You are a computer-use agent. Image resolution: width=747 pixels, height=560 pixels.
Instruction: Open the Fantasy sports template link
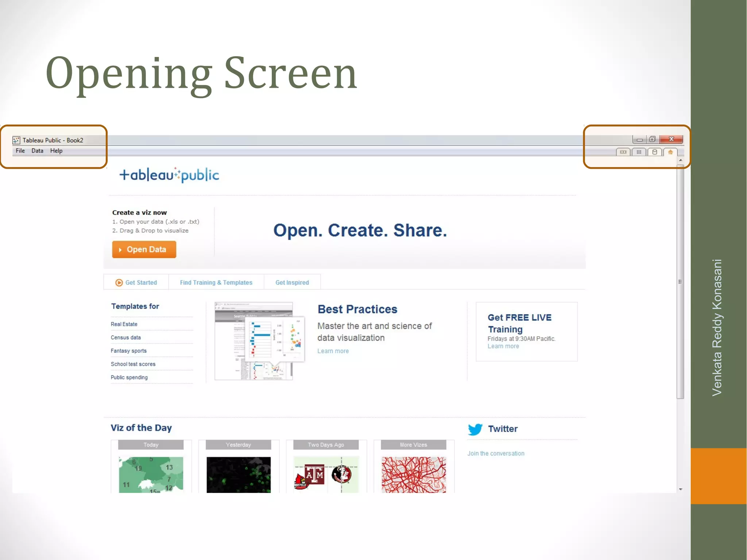[x=128, y=351]
